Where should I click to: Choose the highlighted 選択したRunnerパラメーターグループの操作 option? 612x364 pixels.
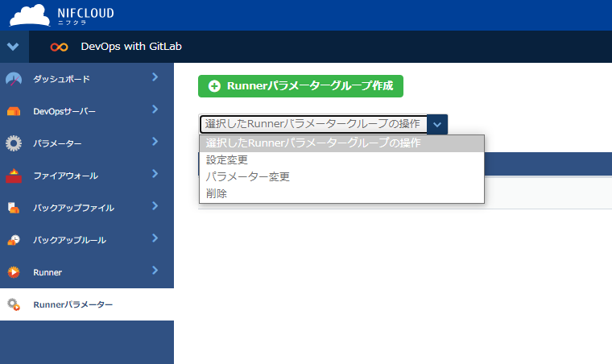[341, 143]
